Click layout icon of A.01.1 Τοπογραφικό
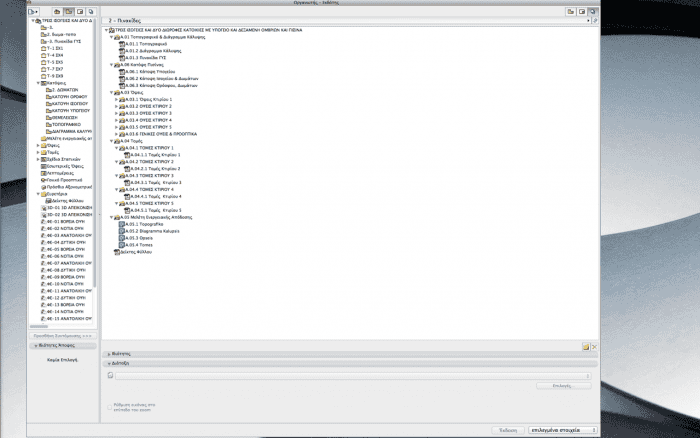Viewport: 700px width, 438px height. (122, 44)
